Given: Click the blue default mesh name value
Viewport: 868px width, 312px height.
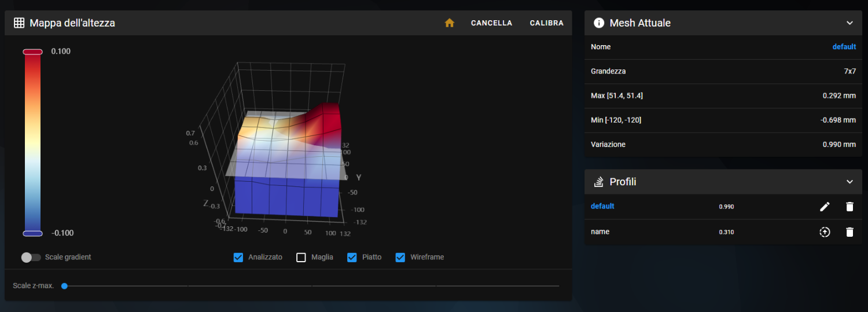Looking at the screenshot, I should coord(844,47).
